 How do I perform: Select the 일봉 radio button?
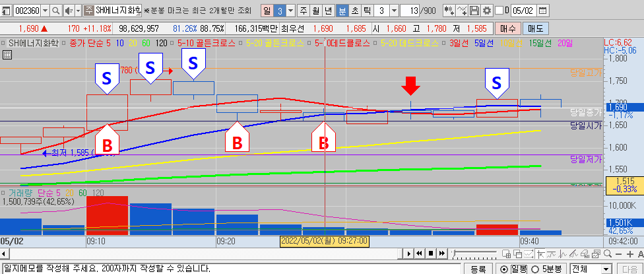(504, 269)
